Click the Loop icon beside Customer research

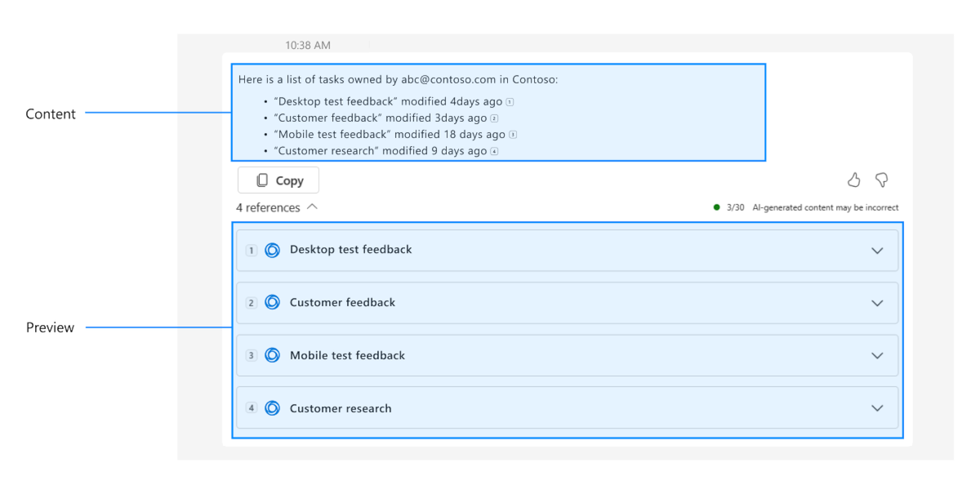pos(273,408)
